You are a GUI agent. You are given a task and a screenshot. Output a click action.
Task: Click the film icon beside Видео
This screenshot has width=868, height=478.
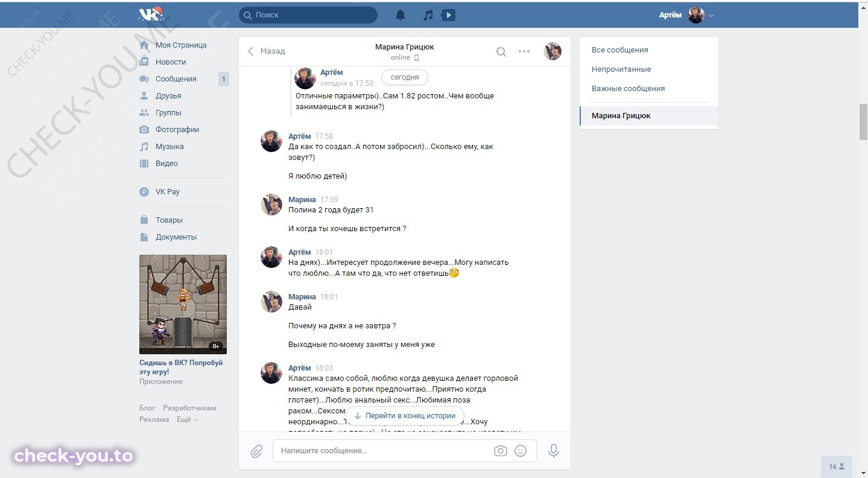point(144,164)
